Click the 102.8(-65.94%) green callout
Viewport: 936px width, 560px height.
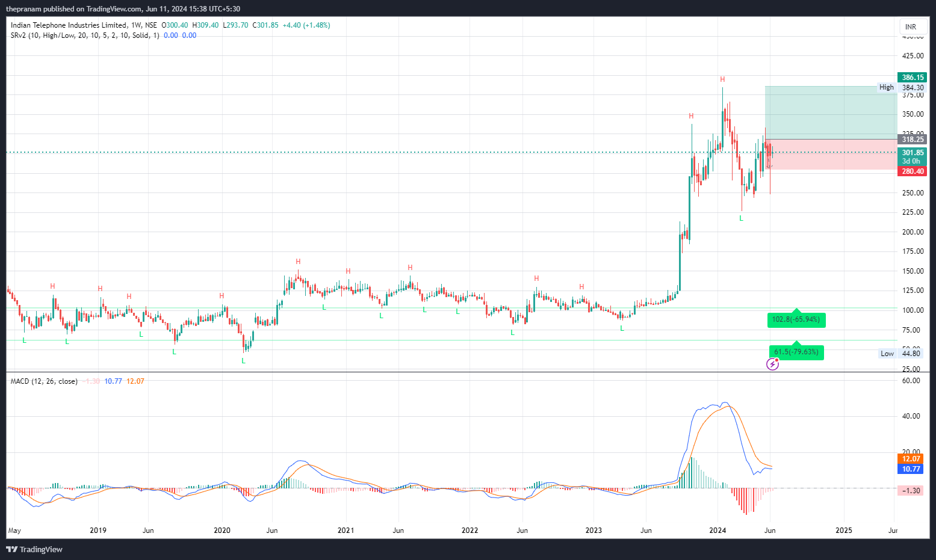[x=796, y=319]
